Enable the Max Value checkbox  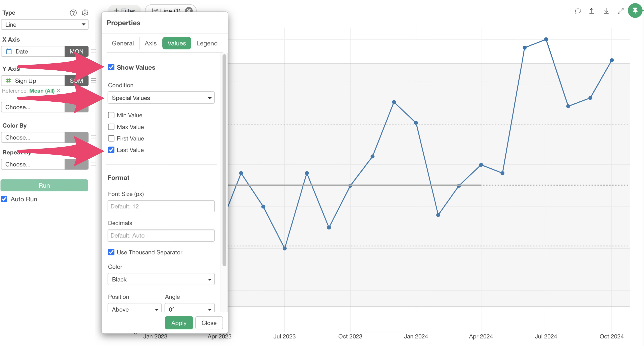(x=111, y=127)
